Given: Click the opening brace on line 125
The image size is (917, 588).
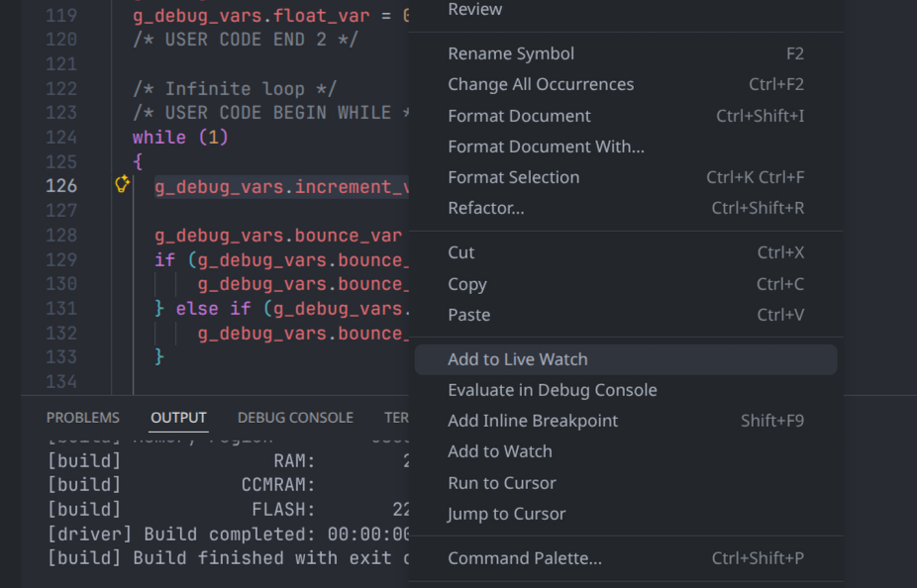Looking at the screenshot, I should pyautogui.click(x=138, y=162).
